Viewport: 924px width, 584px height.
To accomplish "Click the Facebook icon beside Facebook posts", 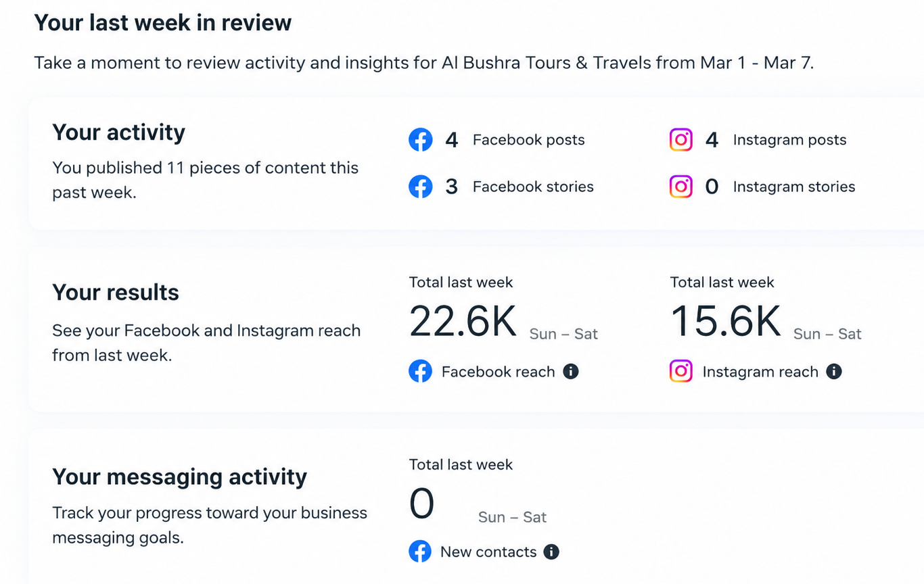I will [x=420, y=140].
